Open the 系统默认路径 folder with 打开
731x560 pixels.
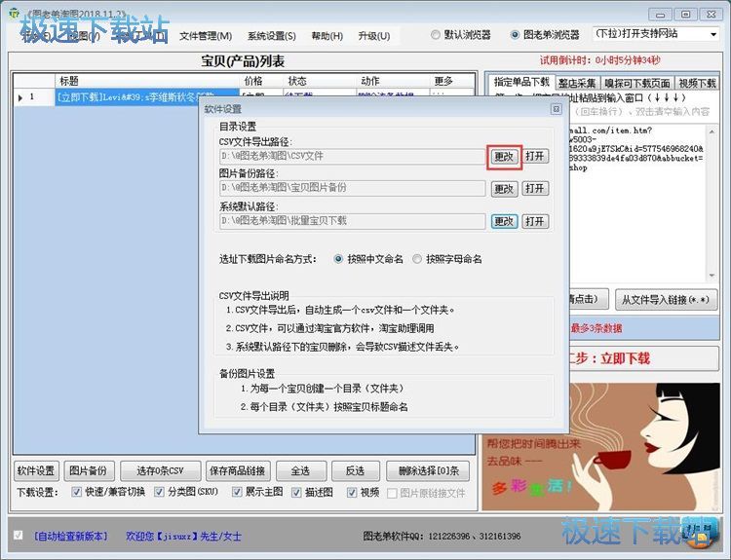[535, 221]
